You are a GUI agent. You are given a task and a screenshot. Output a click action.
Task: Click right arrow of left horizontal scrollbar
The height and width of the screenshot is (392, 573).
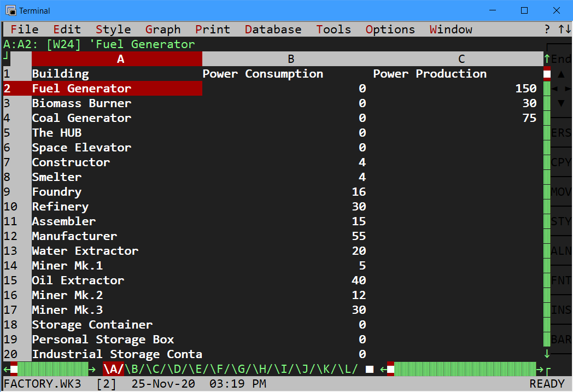[92, 370]
